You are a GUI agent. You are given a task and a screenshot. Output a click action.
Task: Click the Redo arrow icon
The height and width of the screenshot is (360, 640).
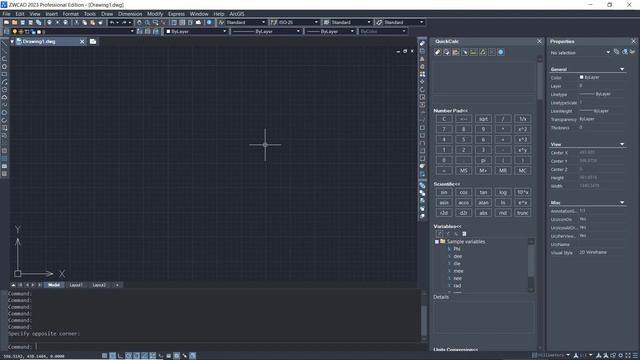tap(124, 22)
